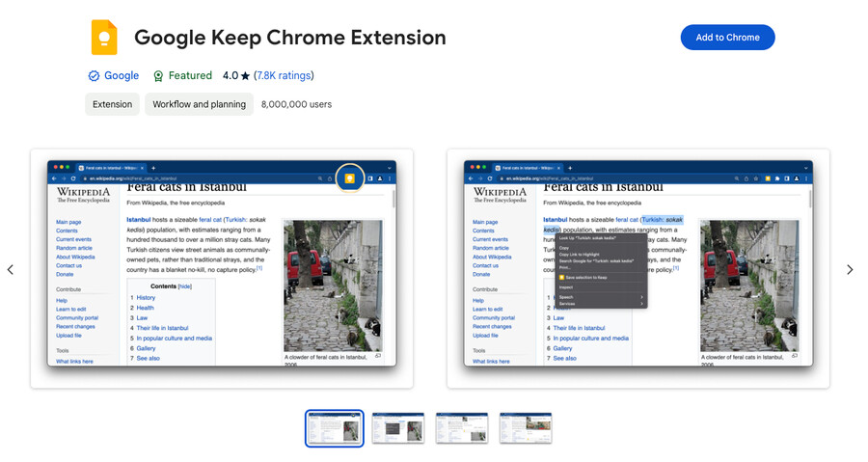Image resolution: width=868 pixels, height=462 pixels.
Task: Click the Google Keep lightbulb logo
Action: pos(104,38)
